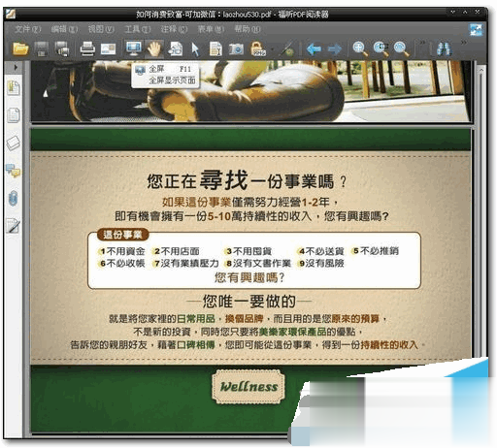497x448 pixels.
Task: Click the Save disk icon
Action: click(42, 49)
